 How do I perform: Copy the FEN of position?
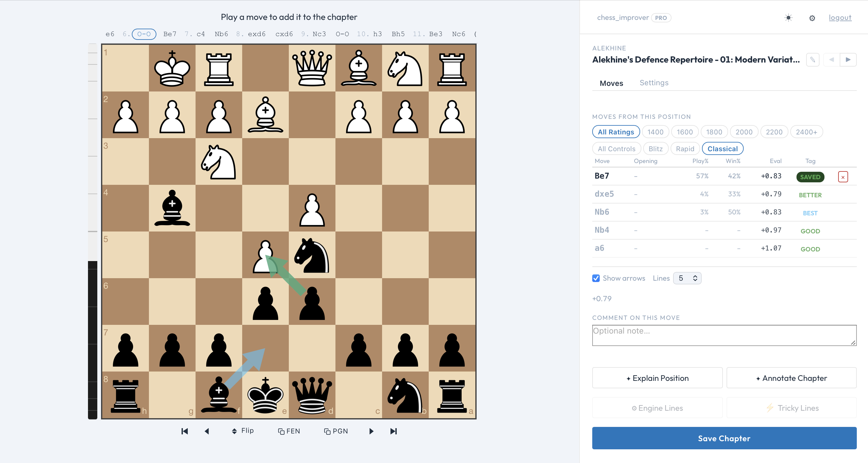(289, 431)
